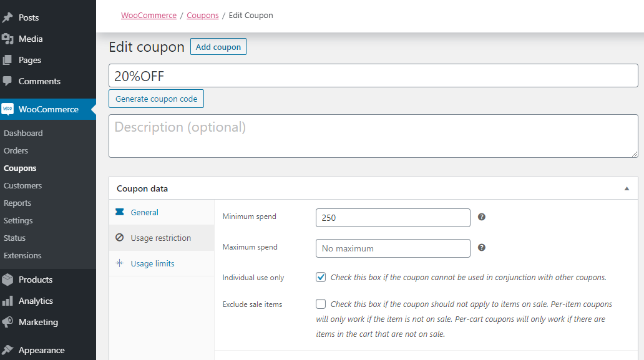
Task: Click the Analytics bar chart icon
Action: click(7, 301)
